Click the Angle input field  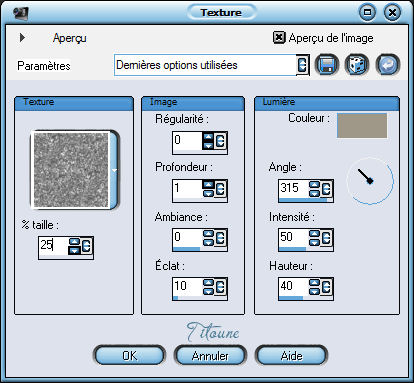(293, 189)
